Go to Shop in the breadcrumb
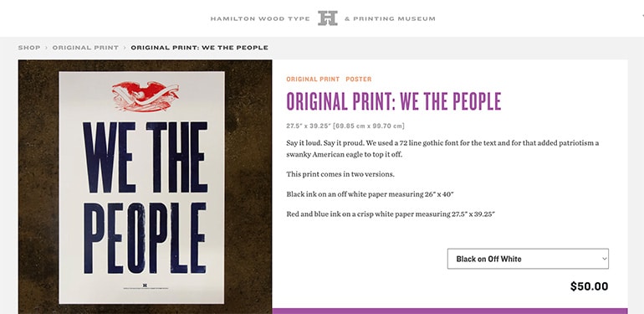 pos(29,48)
